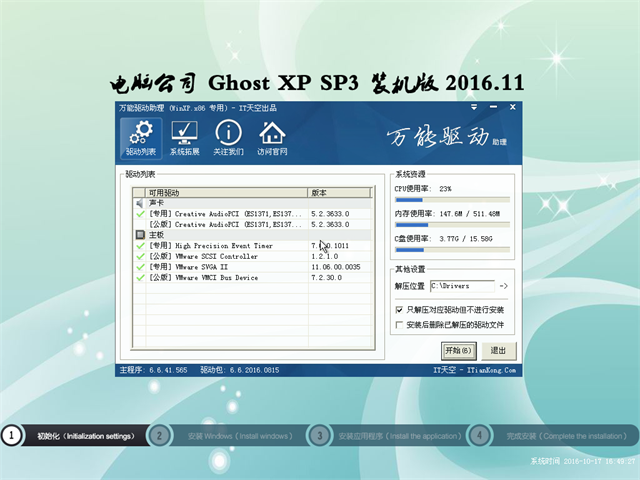Click step 2 安装Windows Install windows
This screenshot has height=480, width=640.
(229, 436)
